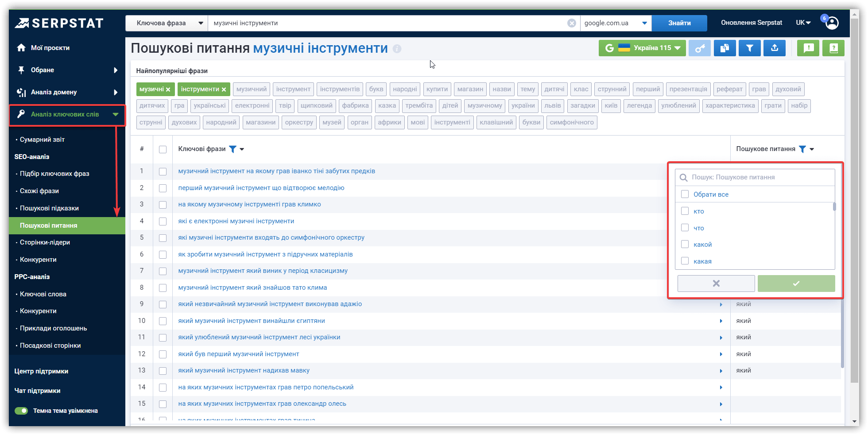Collapse the Аналіз ключових слів chevron
Viewport: 868px width, 435px height.
[116, 114]
